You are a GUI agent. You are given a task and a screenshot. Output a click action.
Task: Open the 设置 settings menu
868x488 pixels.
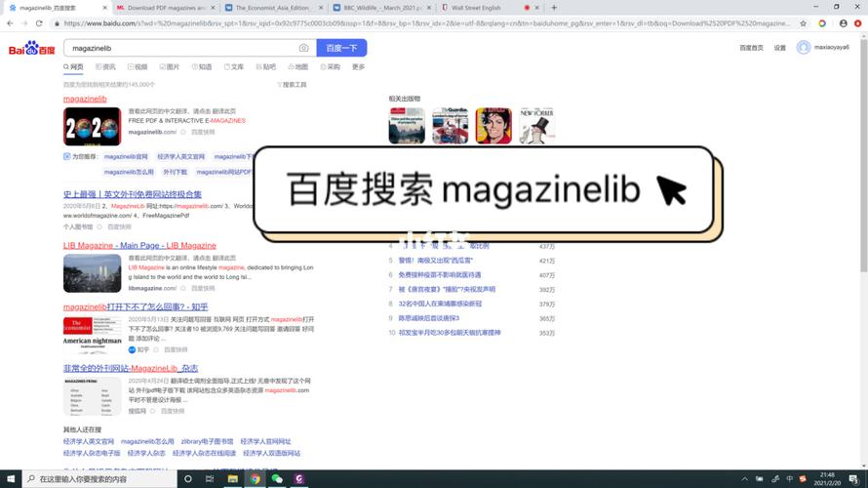(779, 48)
